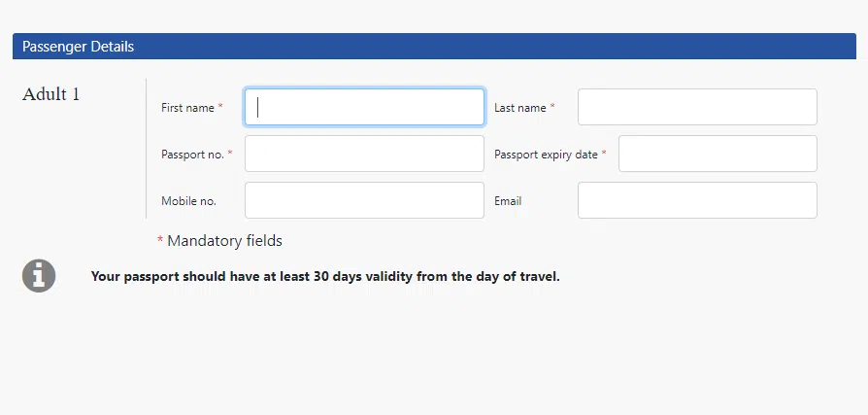The image size is (868, 415).
Task: Click the Passenger Details header bar
Action: coord(434,47)
